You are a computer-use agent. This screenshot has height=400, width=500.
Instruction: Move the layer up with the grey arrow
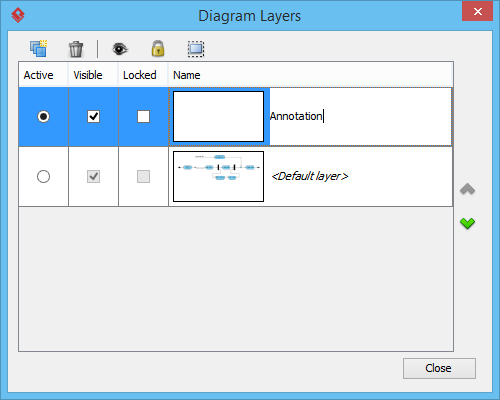click(x=467, y=189)
